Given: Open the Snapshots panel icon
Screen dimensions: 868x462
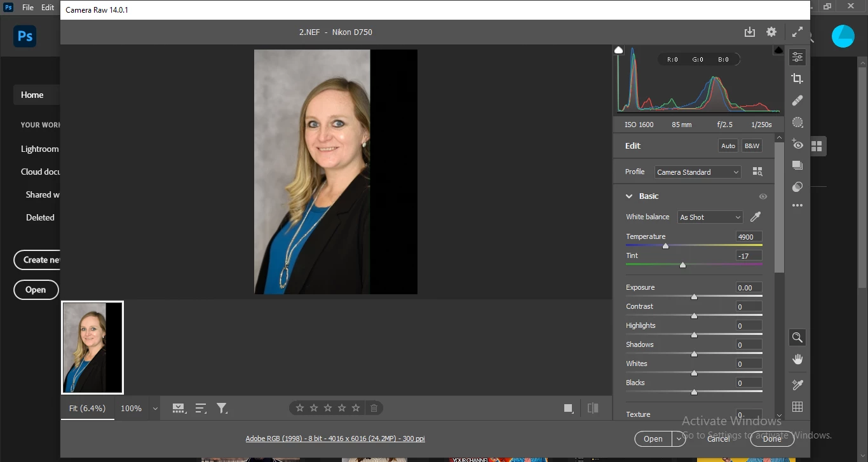Looking at the screenshot, I should coord(797,165).
